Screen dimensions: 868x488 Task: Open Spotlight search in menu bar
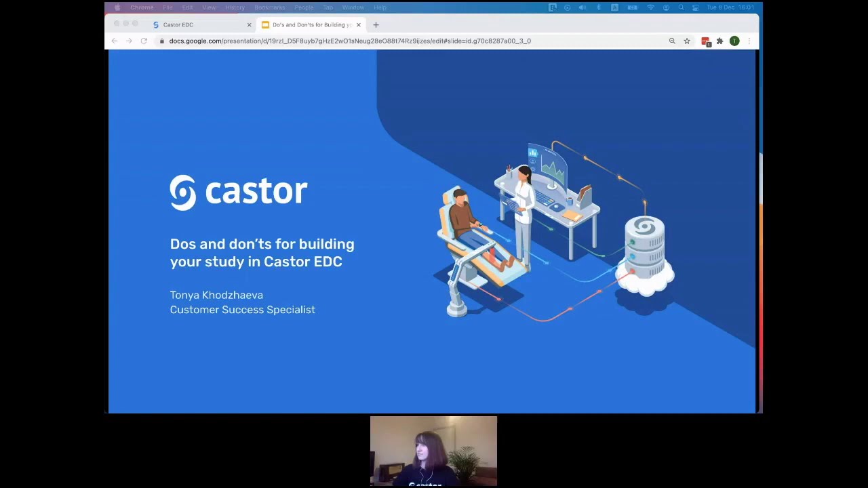coord(681,7)
